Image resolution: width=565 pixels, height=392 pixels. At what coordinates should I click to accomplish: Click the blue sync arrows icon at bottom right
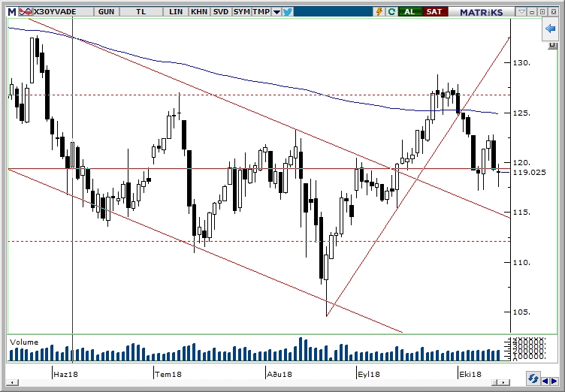[x=533, y=379]
